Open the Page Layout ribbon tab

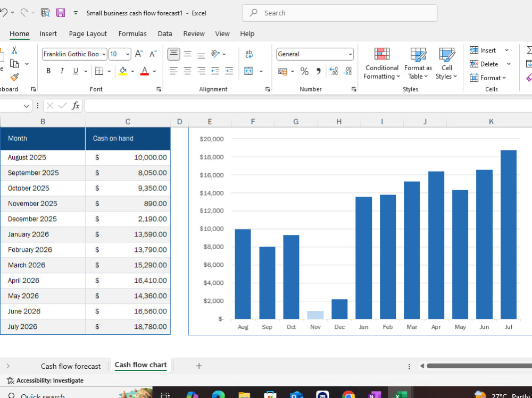pos(88,34)
